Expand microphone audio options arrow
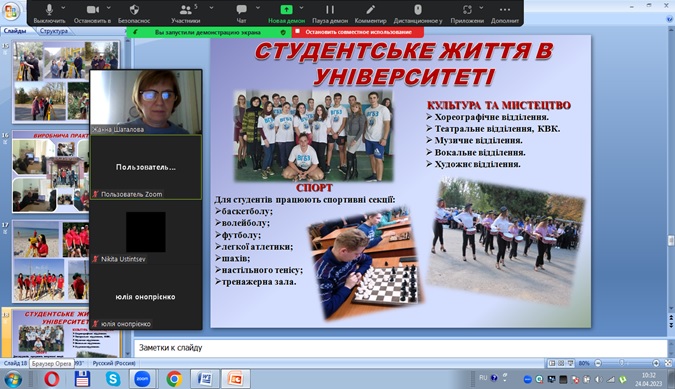675x389 pixels. (x=63, y=8)
